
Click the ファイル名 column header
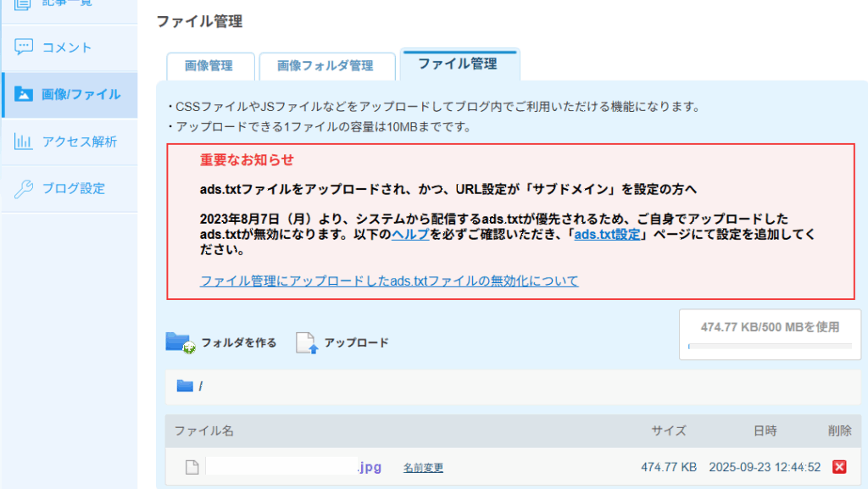tap(204, 431)
